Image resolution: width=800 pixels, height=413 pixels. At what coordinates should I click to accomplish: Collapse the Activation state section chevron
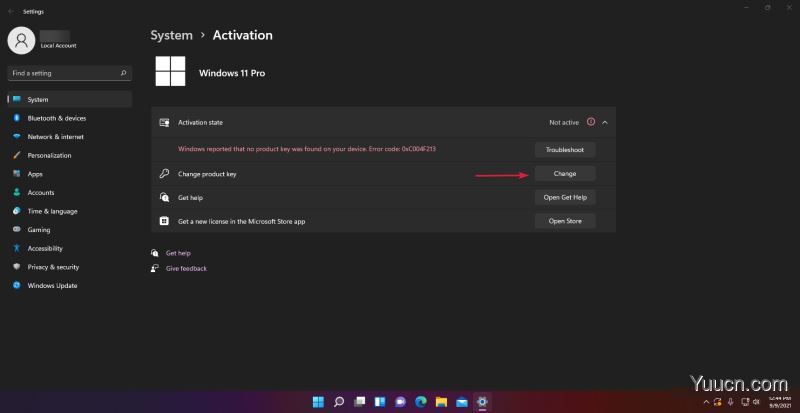coord(605,122)
